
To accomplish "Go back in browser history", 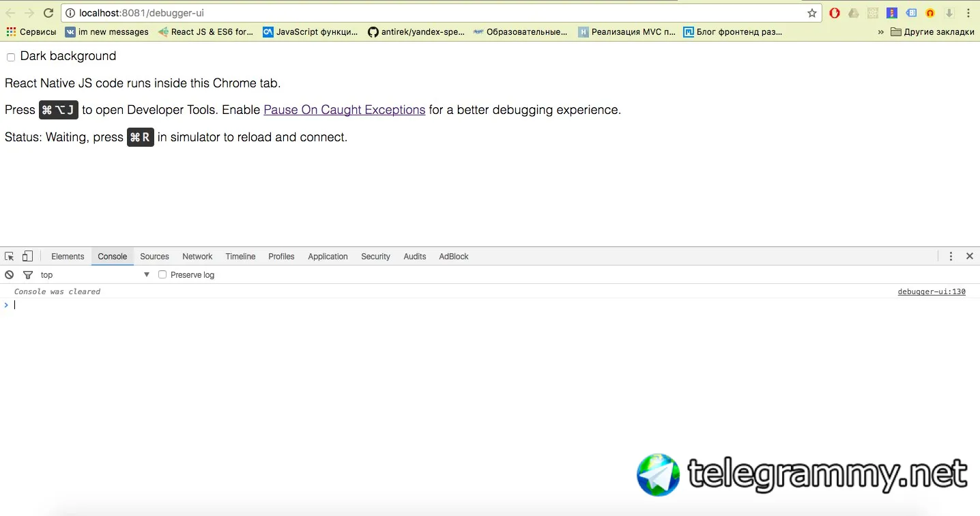I will coord(10,13).
